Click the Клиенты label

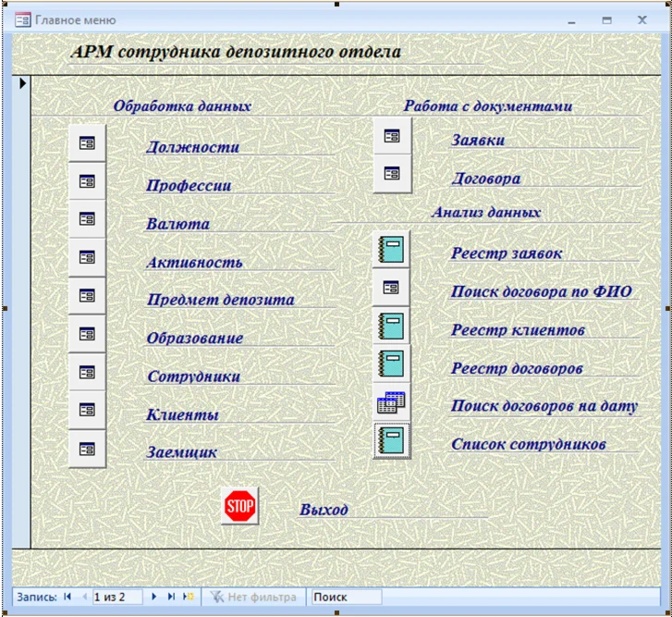coord(183,414)
